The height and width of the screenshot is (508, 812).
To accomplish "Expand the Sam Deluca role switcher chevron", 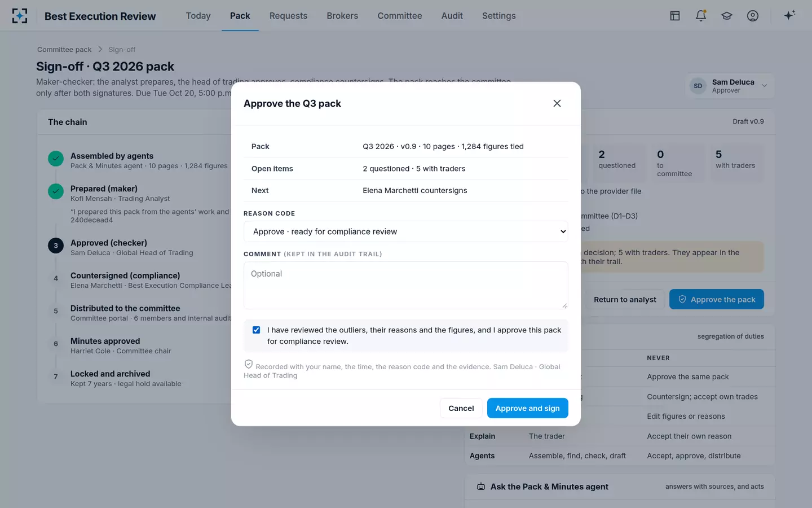I will 764,86.
